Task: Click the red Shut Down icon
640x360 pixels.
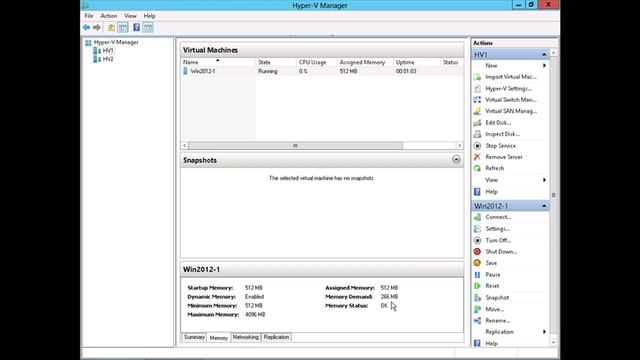Action: [x=477, y=251]
